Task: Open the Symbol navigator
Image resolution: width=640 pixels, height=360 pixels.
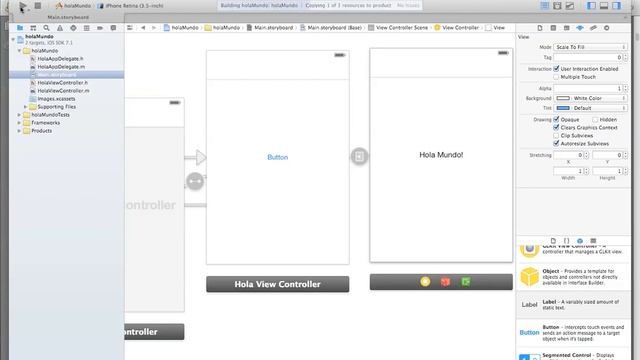Action: tap(33, 28)
